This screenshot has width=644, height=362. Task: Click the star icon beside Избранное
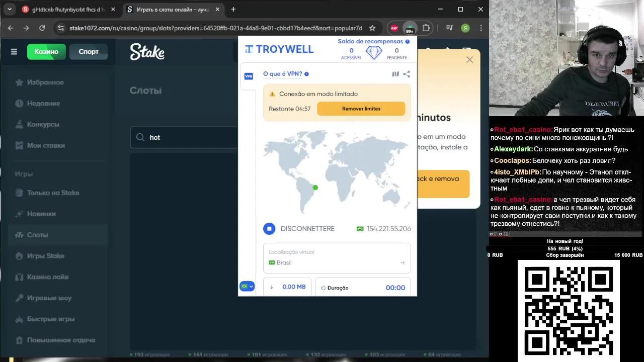pyautogui.click(x=19, y=82)
